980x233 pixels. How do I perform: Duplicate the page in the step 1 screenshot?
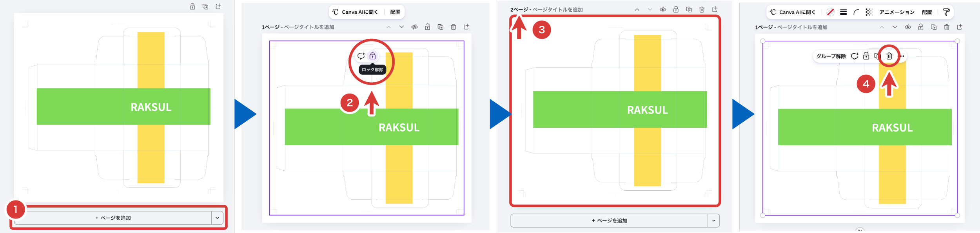[205, 7]
